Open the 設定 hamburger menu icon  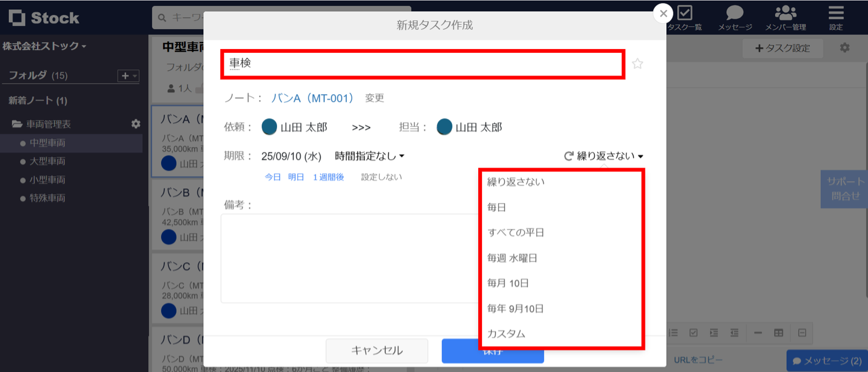coord(836,13)
